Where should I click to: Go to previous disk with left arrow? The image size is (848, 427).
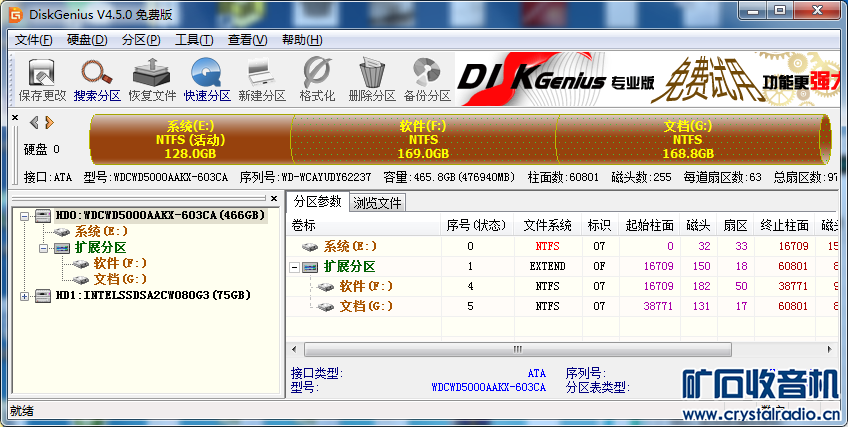(34, 123)
